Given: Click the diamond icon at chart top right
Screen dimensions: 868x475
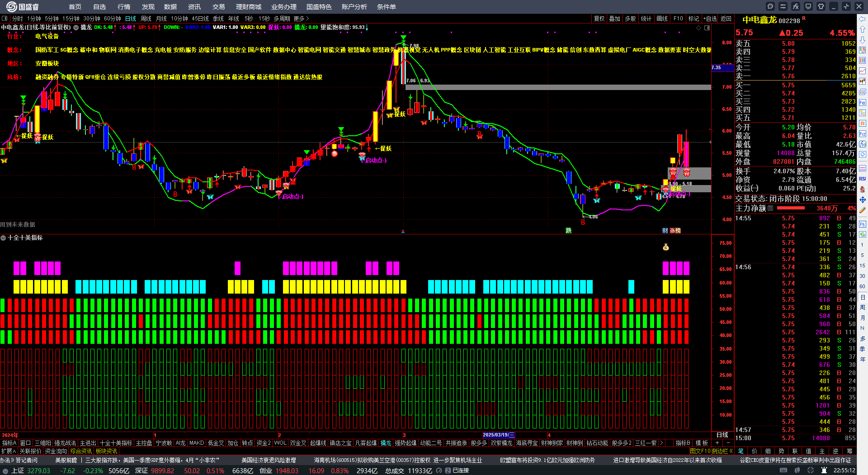Looking at the screenshot, I should pos(699,28).
